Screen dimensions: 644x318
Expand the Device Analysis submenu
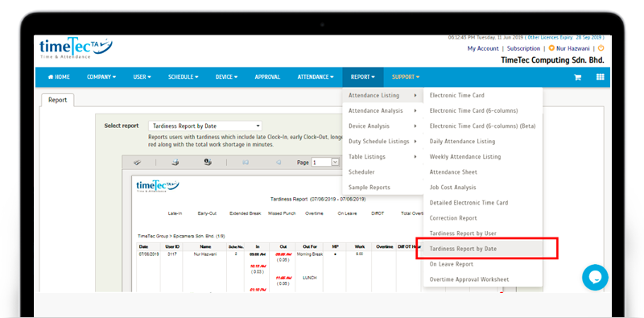[x=382, y=126]
